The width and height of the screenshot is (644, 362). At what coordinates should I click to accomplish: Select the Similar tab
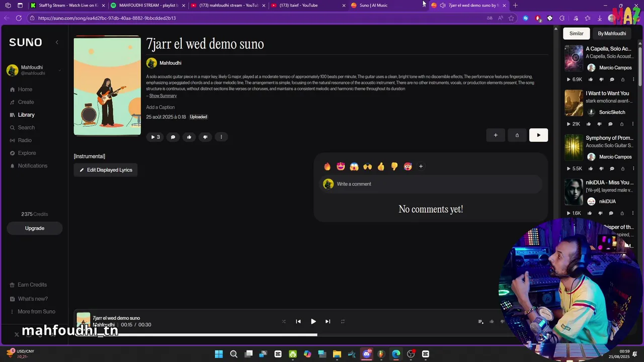[577, 34]
